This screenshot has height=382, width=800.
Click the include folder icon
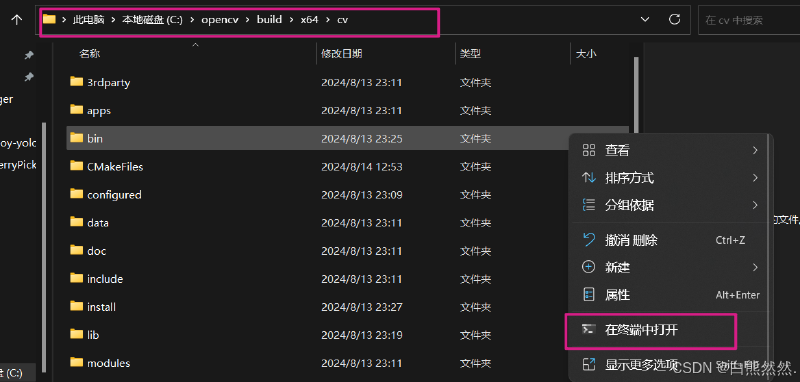point(77,277)
